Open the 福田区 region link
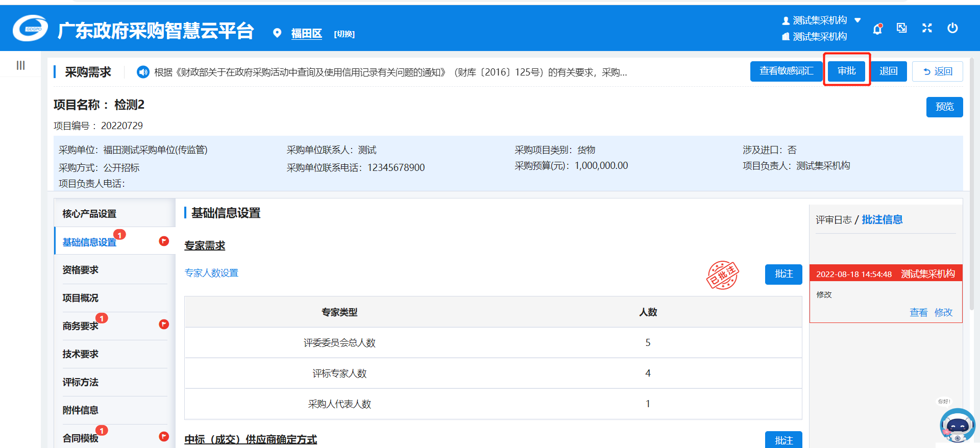 [306, 34]
